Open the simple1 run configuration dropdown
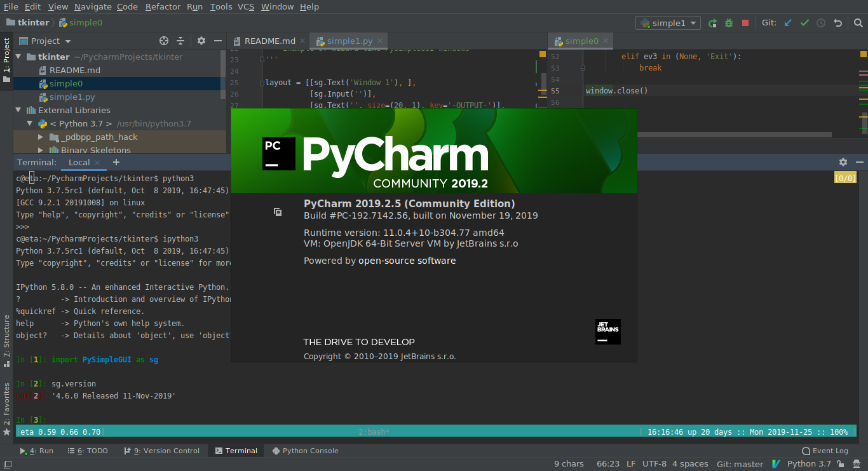 [668, 23]
